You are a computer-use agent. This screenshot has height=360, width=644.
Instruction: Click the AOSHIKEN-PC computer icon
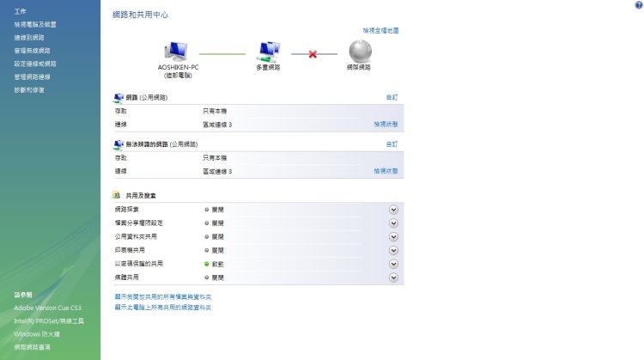click(x=176, y=52)
